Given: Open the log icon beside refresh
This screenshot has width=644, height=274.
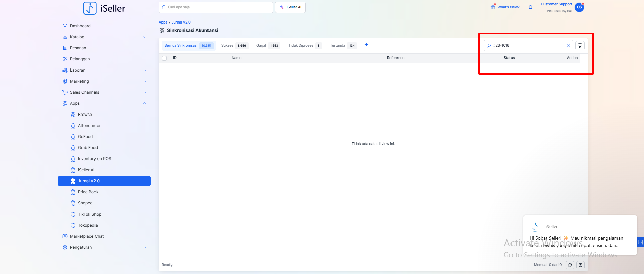Looking at the screenshot, I should point(580,265).
